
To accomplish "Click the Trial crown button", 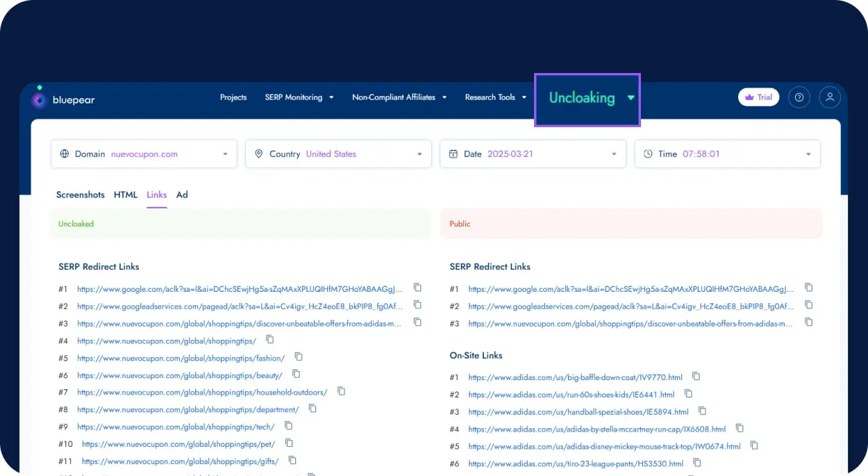I will pos(758,97).
